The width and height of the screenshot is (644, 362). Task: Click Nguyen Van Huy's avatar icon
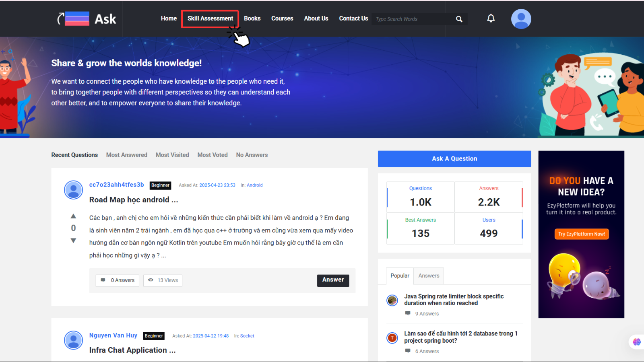coord(73,340)
